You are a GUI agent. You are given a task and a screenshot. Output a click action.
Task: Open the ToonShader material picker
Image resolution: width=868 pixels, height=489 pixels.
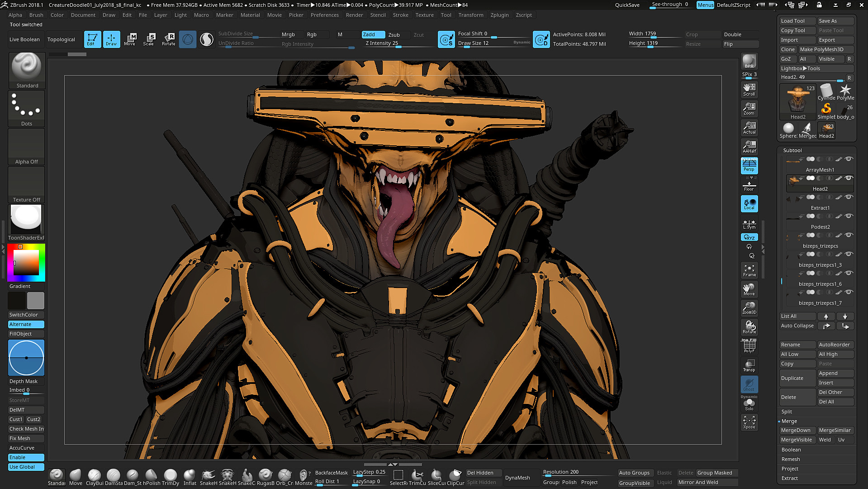coord(27,223)
